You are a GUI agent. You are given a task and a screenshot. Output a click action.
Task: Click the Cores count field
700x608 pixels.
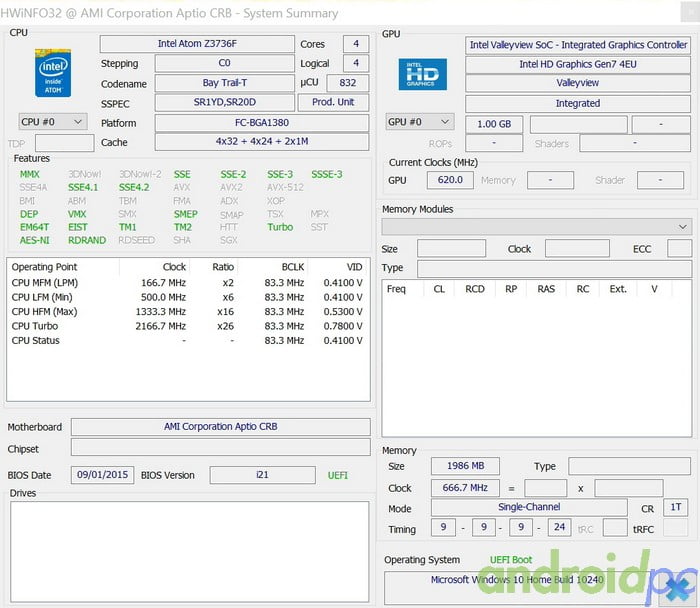[356, 44]
